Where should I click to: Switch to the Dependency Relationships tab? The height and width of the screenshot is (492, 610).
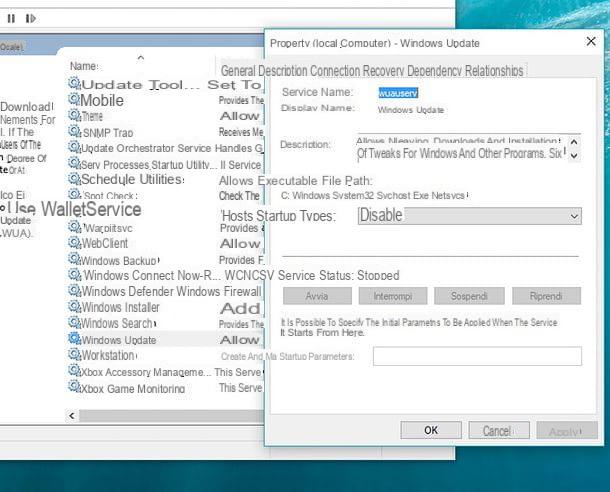tap(465, 71)
